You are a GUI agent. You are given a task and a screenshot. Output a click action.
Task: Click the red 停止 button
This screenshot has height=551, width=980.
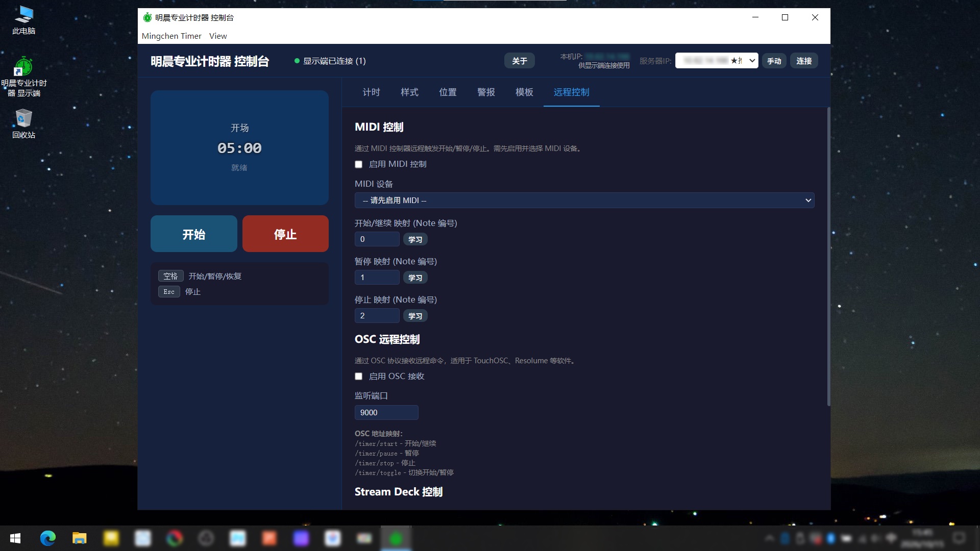pos(285,234)
